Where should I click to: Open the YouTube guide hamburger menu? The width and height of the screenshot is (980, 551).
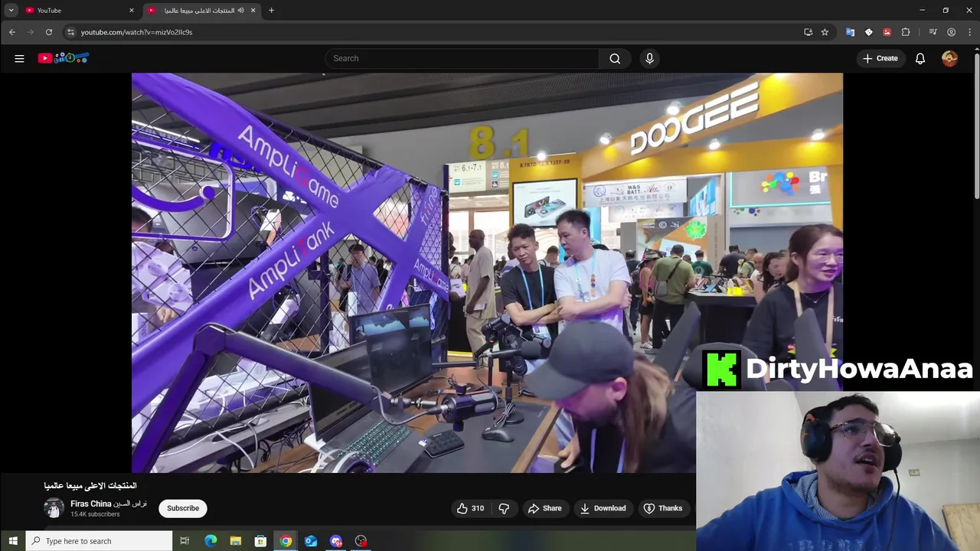[19, 58]
